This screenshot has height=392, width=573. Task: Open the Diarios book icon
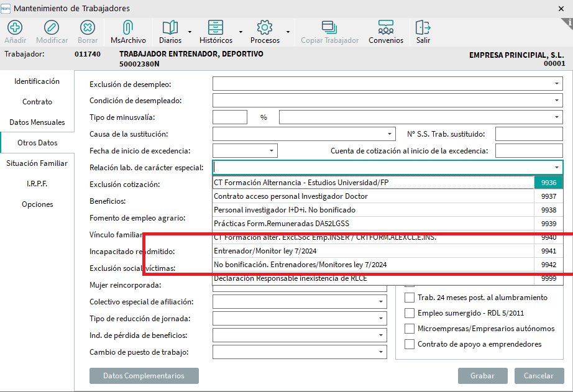[x=170, y=28]
